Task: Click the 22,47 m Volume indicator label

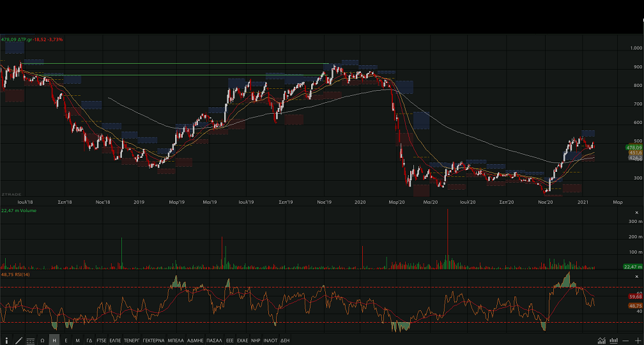Action: [19, 210]
